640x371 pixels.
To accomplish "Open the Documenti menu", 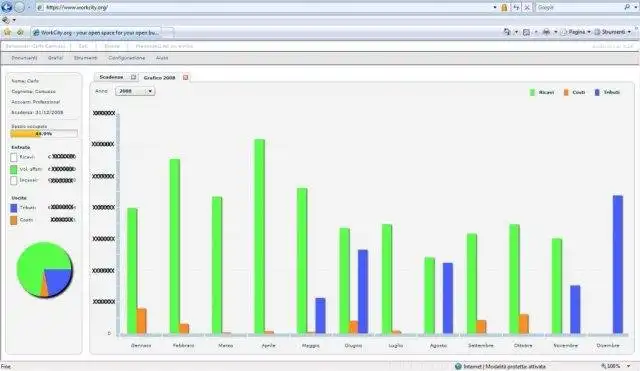I will 24,58.
